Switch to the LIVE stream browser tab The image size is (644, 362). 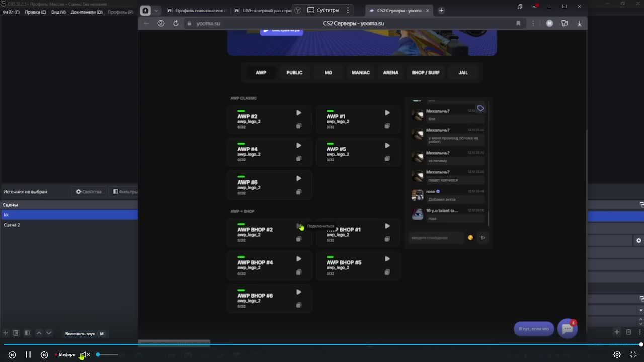[x=263, y=10]
